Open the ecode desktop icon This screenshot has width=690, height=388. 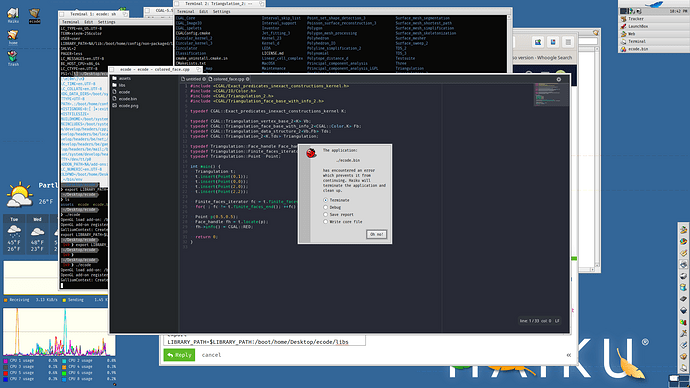pyautogui.click(x=34, y=15)
